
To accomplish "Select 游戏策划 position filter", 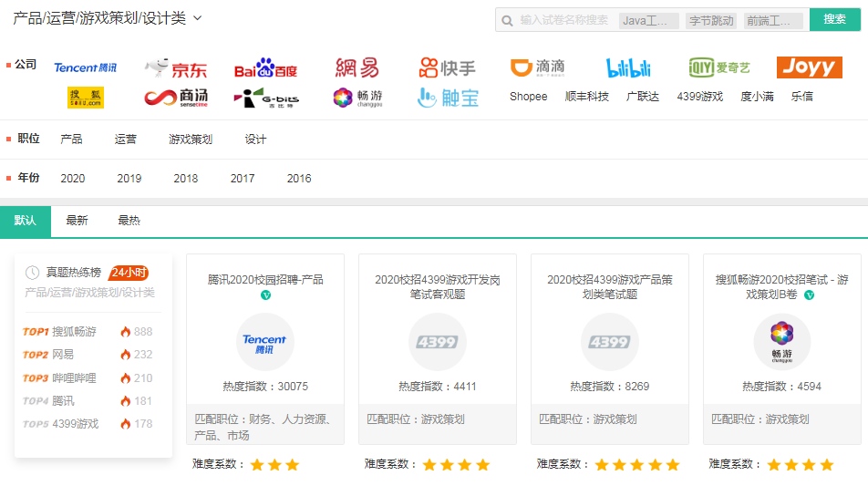I will pos(191,140).
